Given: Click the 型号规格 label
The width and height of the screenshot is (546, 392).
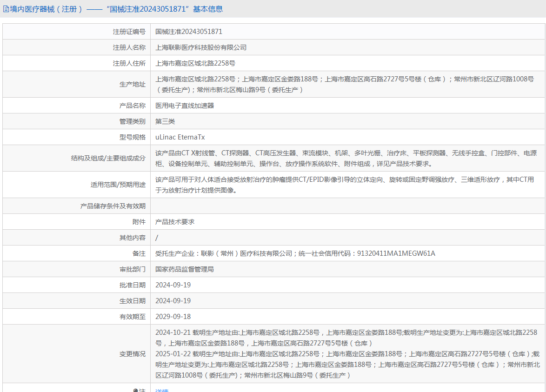Looking at the screenshot, I should pyautogui.click(x=133, y=137).
